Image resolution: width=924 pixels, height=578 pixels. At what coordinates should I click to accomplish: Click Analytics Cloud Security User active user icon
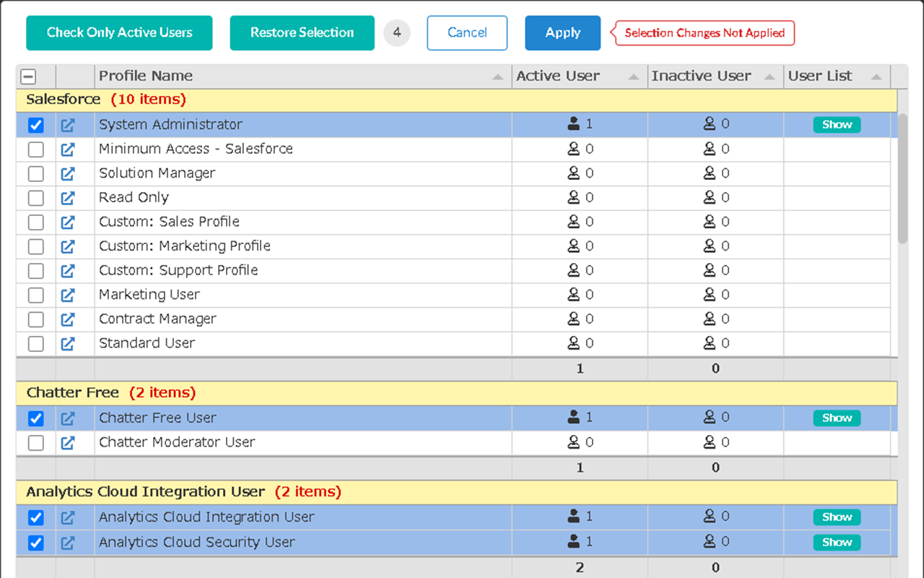pyautogui.click(x=573, y=541)
